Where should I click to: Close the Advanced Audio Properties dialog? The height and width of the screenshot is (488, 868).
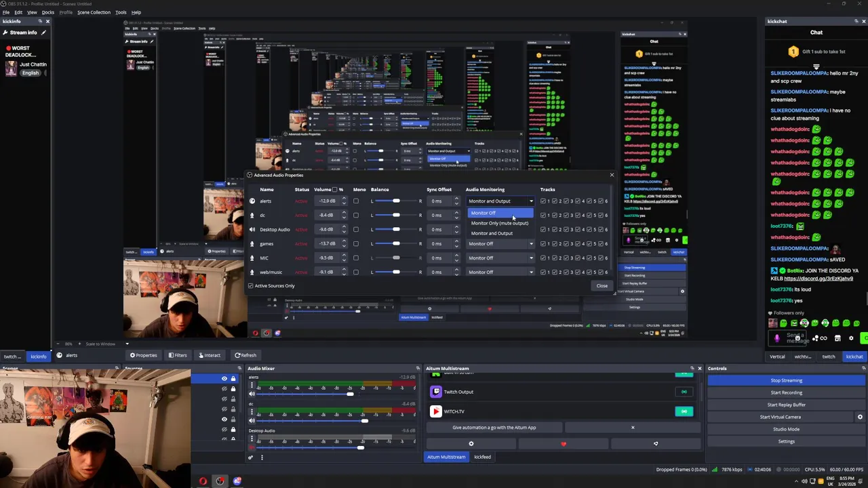click(612, 175)
